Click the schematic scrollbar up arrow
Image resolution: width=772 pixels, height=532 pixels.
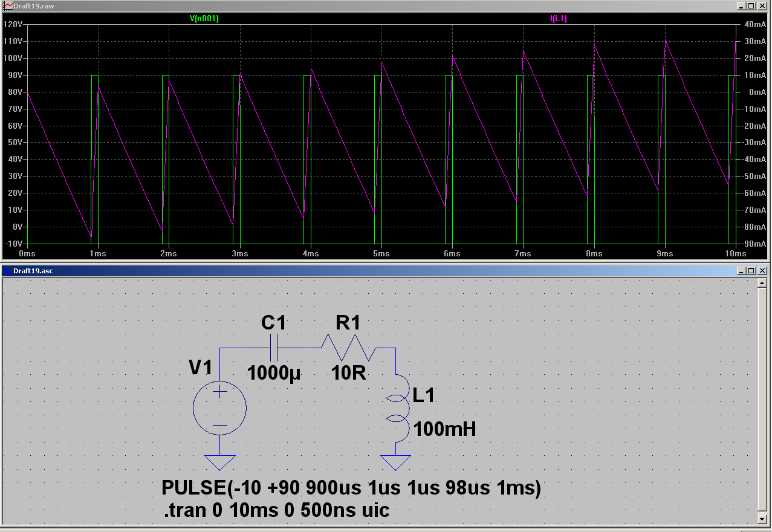click(x=764, y=283)
